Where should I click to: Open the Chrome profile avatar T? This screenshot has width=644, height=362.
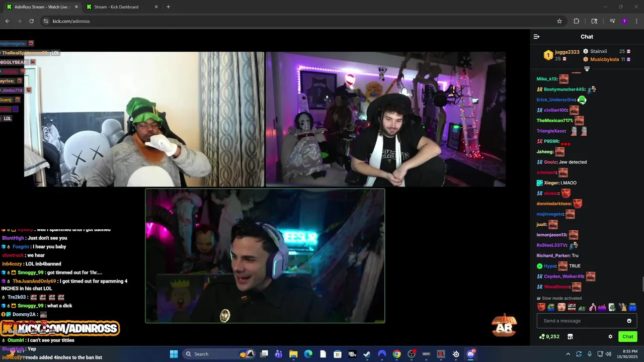[624, 21]
